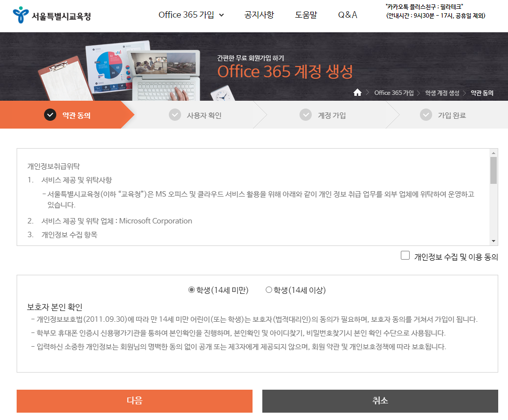Click the terms box scrollbar thumb
The height and width of the screenshot is (420, 508).
pos(493,171)
